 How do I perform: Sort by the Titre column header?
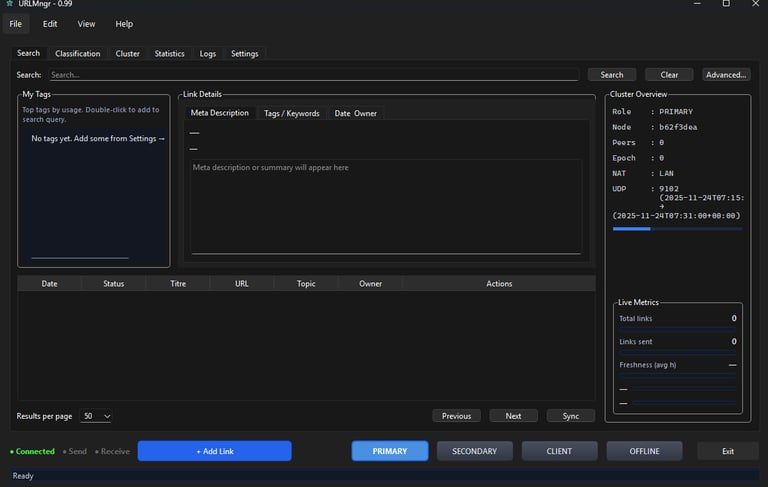click(178, 284)
